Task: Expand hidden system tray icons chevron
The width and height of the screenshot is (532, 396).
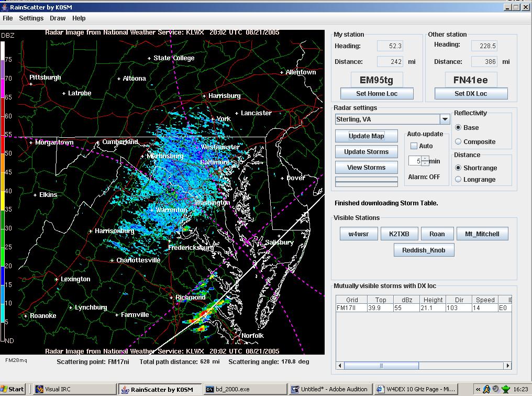Action: tap(478, 389)
